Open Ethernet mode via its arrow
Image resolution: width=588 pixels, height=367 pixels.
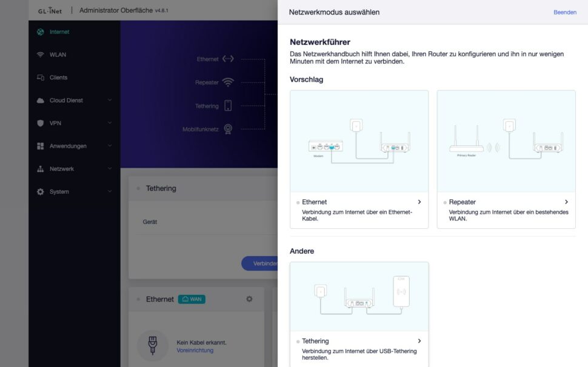(x=419, y=202)
